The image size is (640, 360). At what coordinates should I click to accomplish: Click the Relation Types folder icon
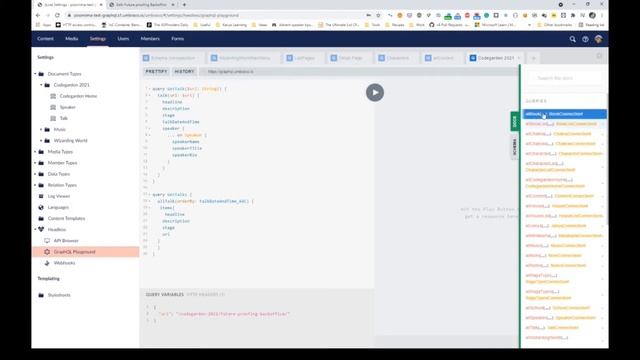click(x=41, y=185)
